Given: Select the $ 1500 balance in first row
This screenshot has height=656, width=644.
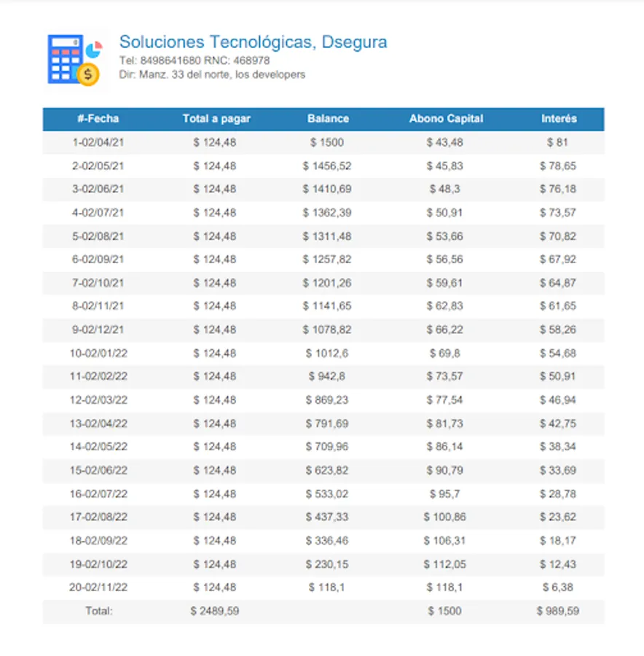Looking at the screenshot, I should pyautogui.click(x=327, y=143).
